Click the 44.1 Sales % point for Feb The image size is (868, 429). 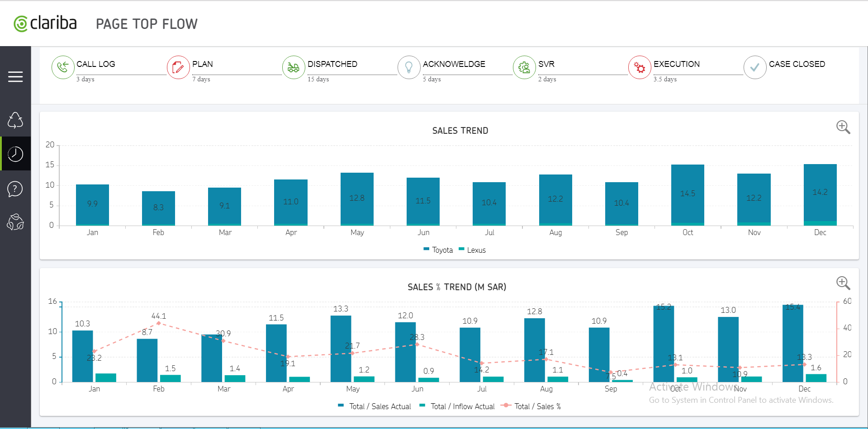158,323
